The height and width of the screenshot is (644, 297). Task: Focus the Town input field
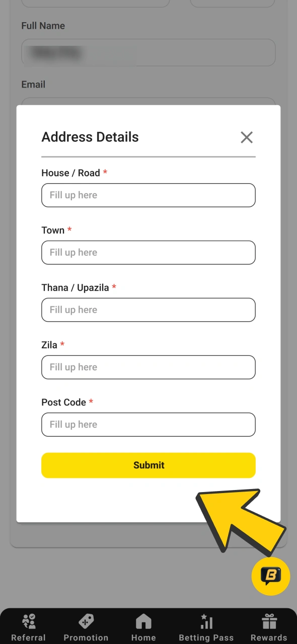click(148, 253)
